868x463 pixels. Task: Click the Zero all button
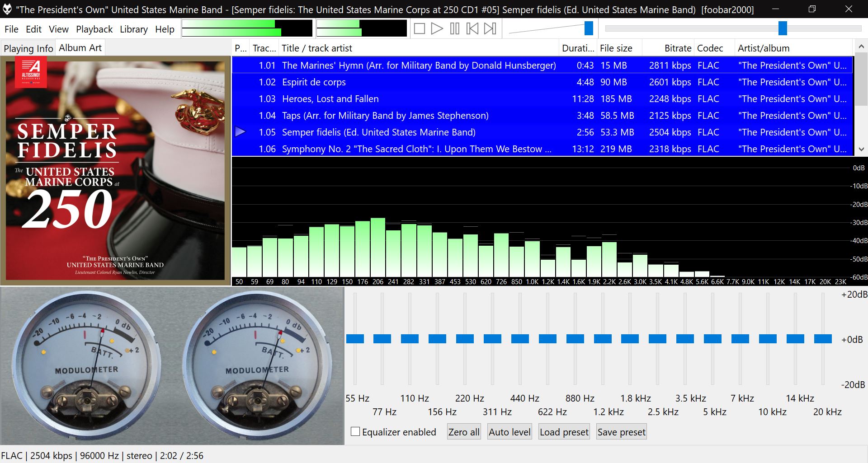[x=464, y=432]
